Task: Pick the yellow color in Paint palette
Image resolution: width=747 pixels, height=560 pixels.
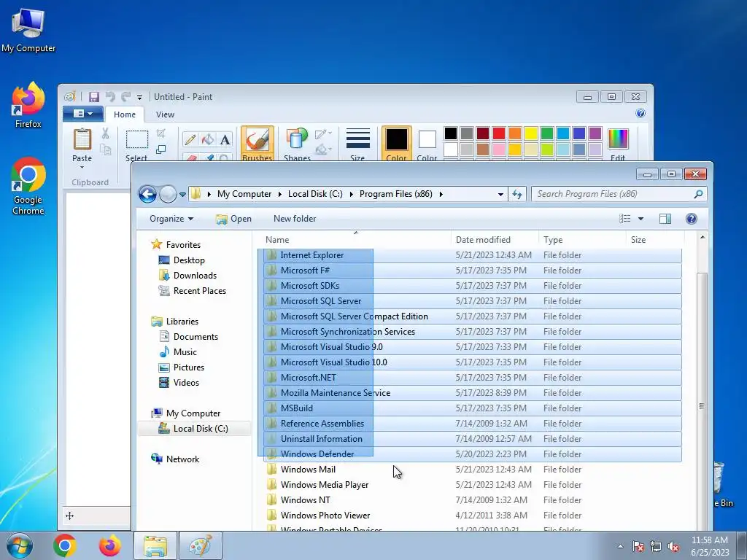Action: click(x=531, y=133)
